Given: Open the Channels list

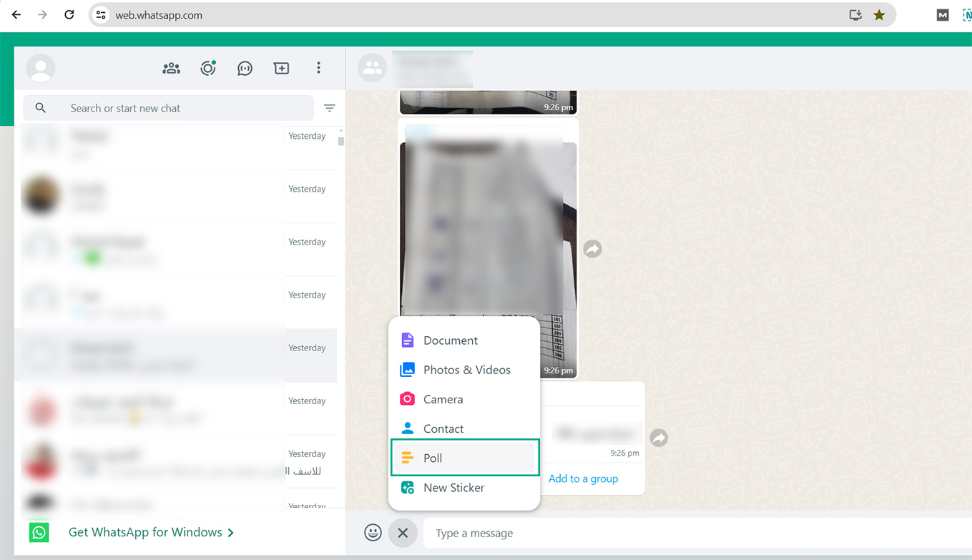Looking at the screenshot, I should (245, 67).
